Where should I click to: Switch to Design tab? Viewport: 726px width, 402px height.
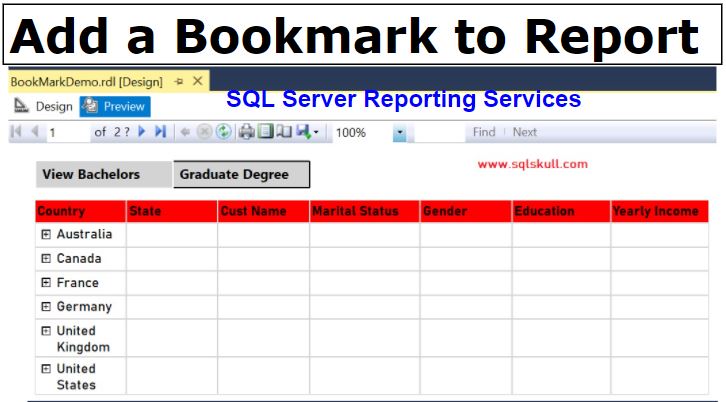[43, 107]
